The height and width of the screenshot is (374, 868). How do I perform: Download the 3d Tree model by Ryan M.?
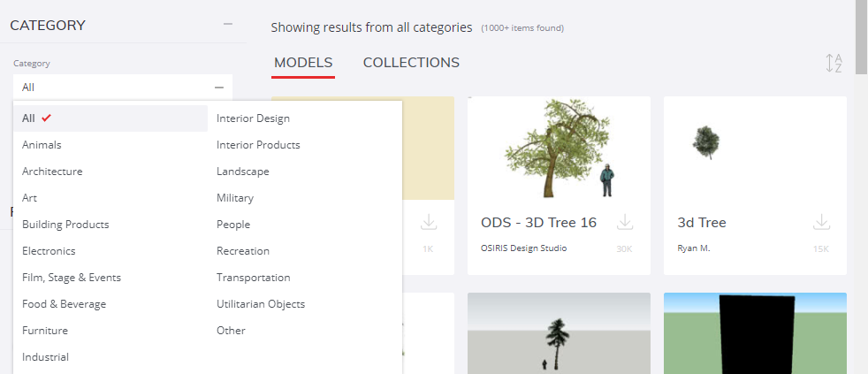[821, 222]
